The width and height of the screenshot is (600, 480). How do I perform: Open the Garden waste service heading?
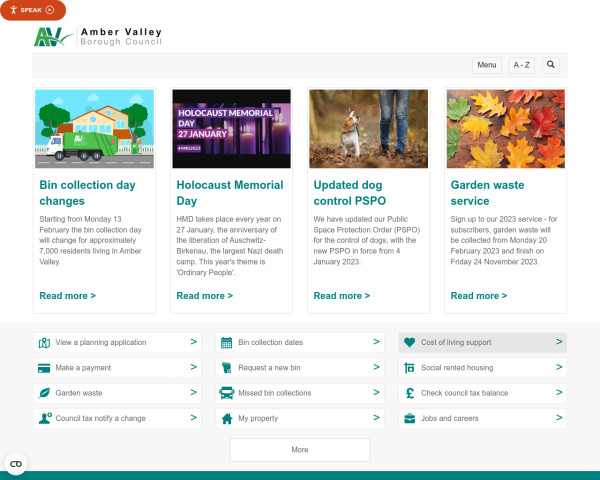[488, 193]
